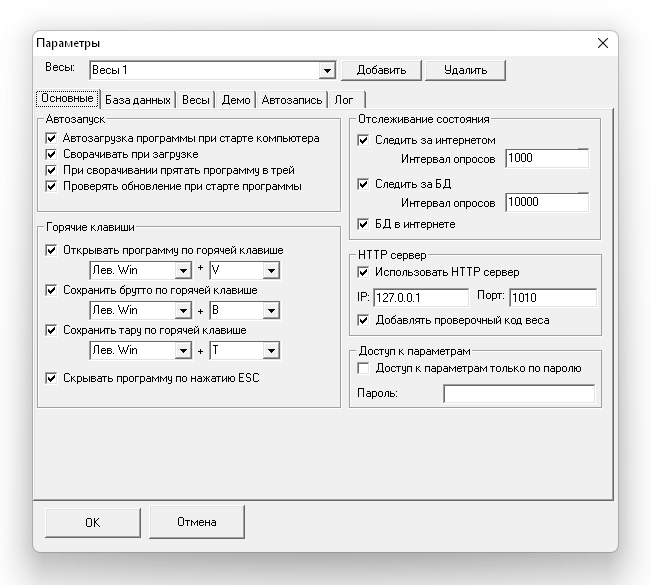Enable Доступ к параметрам только по паролю
This screenshot has height=585, width=651.
click(363, 368)
